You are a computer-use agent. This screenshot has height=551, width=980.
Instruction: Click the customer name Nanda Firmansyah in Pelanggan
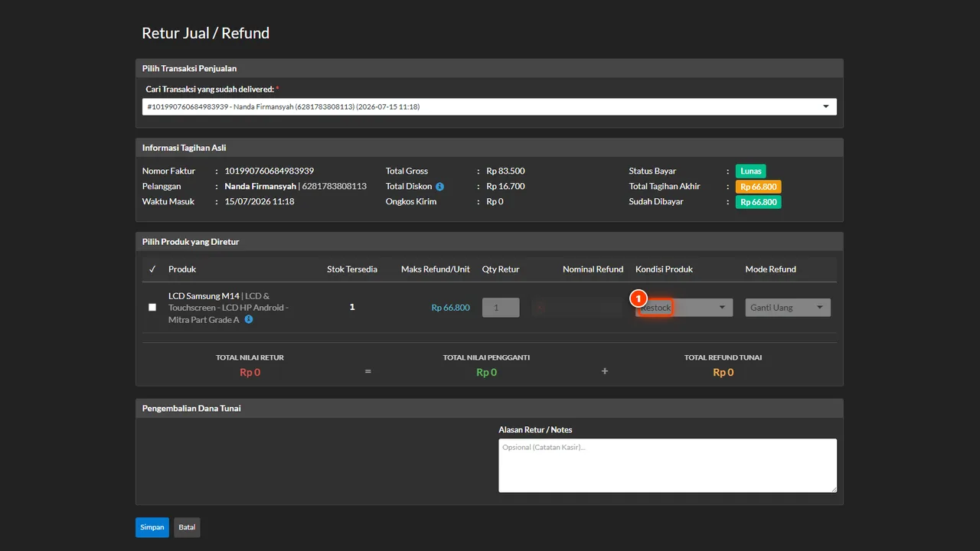coord(260,186)
